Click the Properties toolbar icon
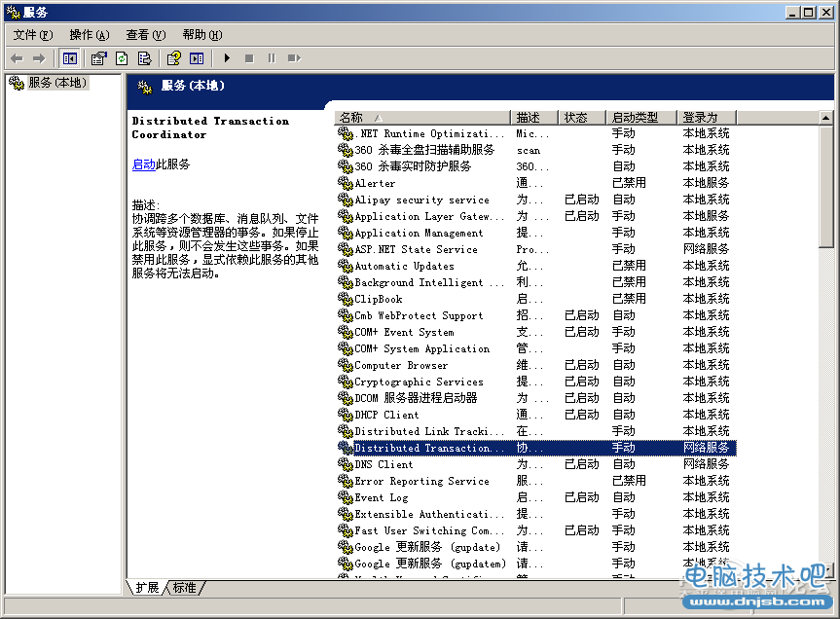Image resolution: width=840 pixels, height=619 pixels. (x=98, y=58)
